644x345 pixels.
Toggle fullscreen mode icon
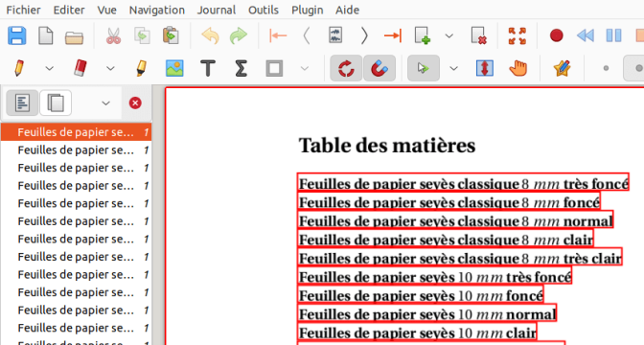coord(517,35)
